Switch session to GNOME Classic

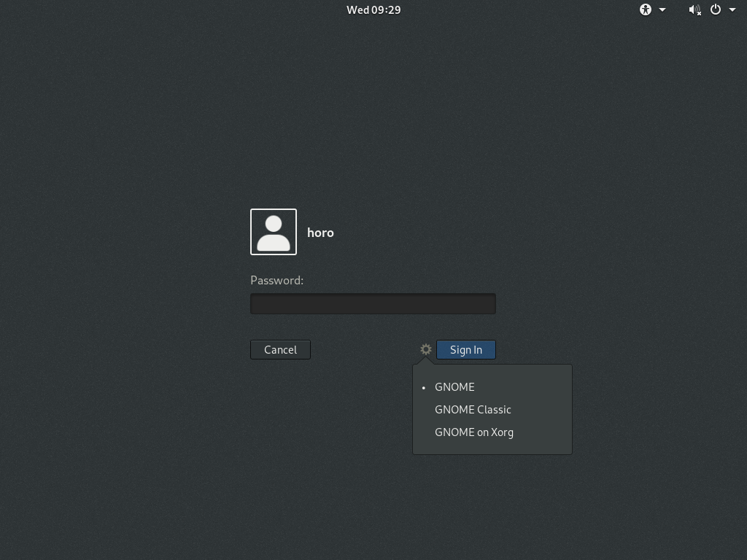(473, 410)
